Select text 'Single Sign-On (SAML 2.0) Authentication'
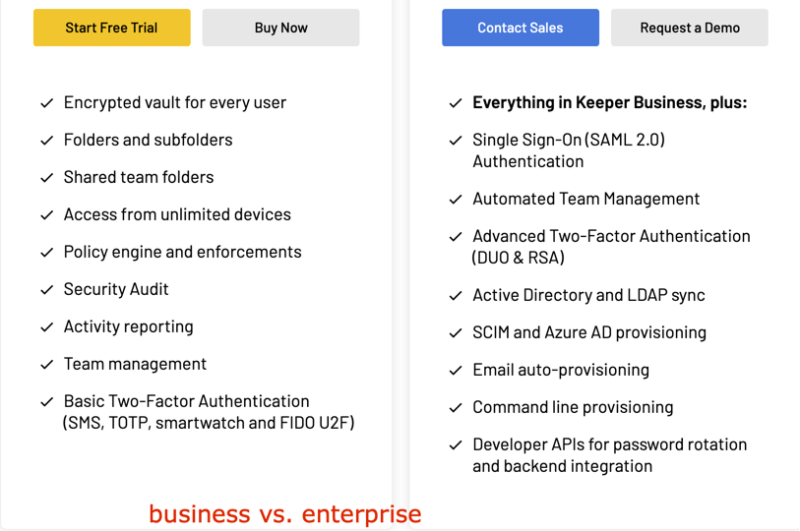 coord(569,150)
